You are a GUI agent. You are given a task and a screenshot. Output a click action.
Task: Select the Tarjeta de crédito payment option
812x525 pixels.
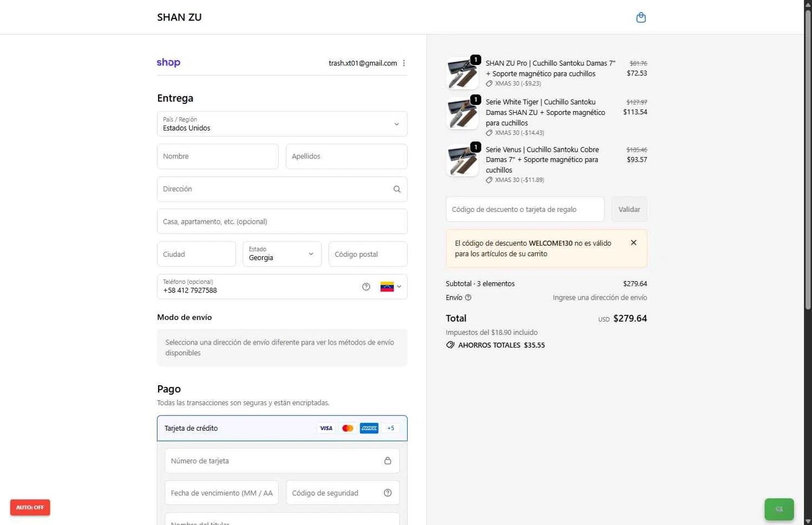(x=282, y=428)
